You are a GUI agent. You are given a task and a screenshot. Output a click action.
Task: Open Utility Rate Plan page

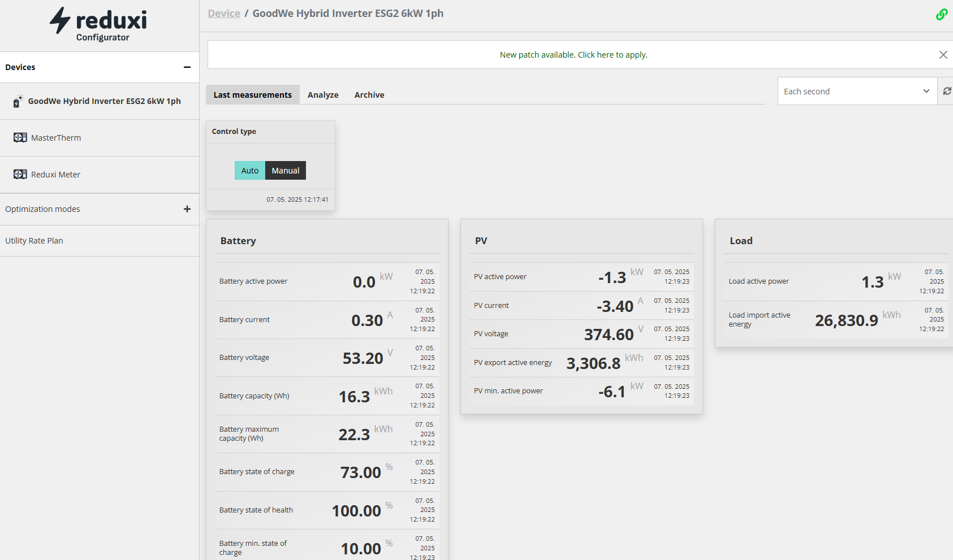pos(100,241)
